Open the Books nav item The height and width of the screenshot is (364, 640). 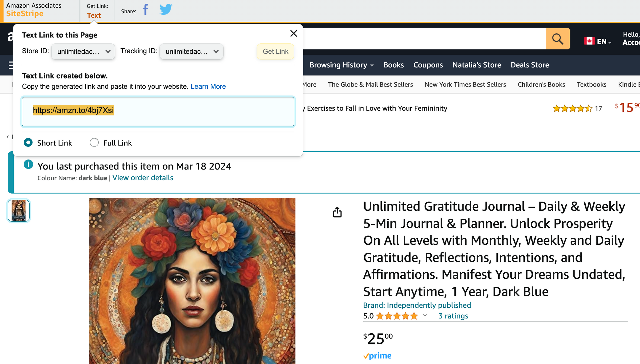(393, 65)
